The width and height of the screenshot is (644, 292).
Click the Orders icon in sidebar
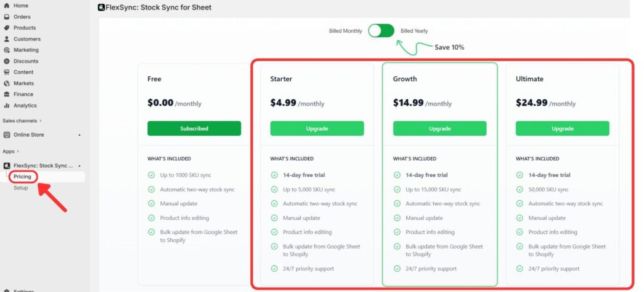[7, 17]
